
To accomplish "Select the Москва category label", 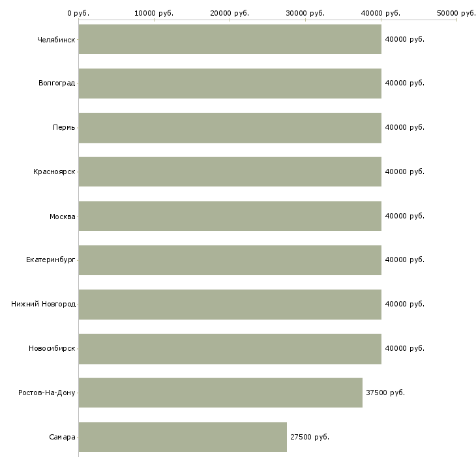I will [x=63, y=216].
